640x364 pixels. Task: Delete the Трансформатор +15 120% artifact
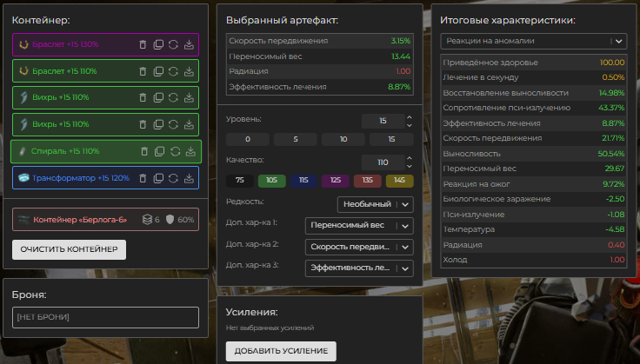coord(143,178)
